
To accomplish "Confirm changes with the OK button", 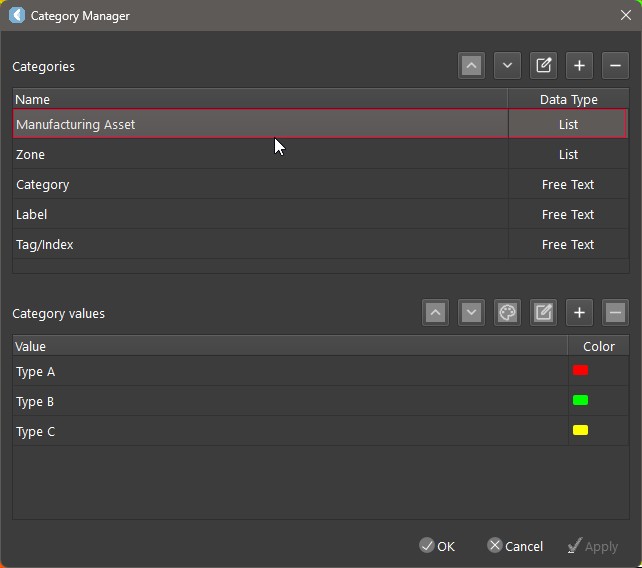I will coord(437,546).
